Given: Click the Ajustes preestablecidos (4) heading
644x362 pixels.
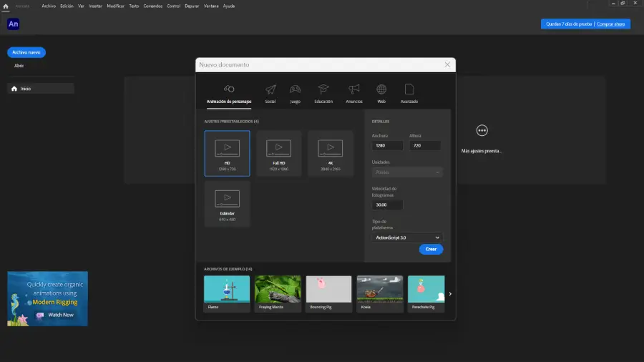Looking at the screenshot, I should click(232, 122).
